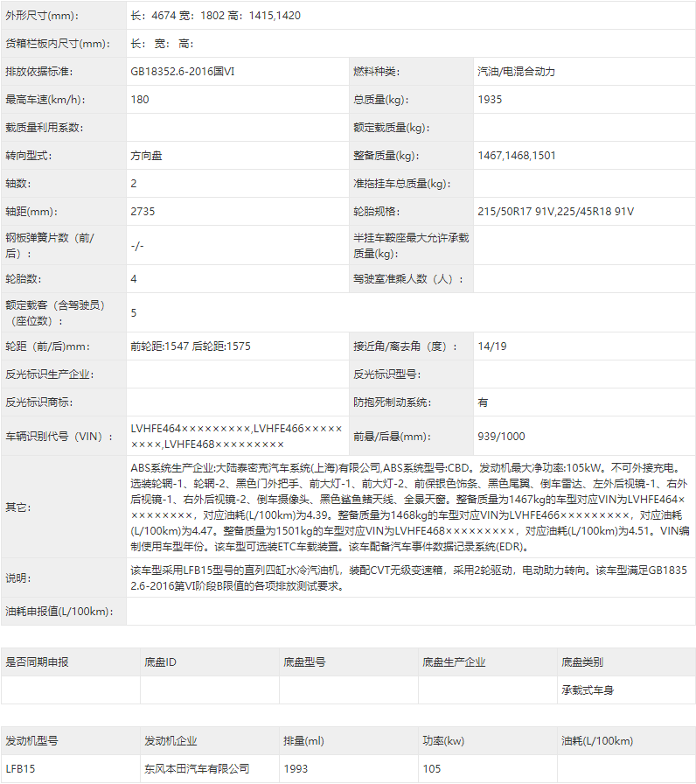Click the 油耗申报值(L/100km) label

(59, 611)
